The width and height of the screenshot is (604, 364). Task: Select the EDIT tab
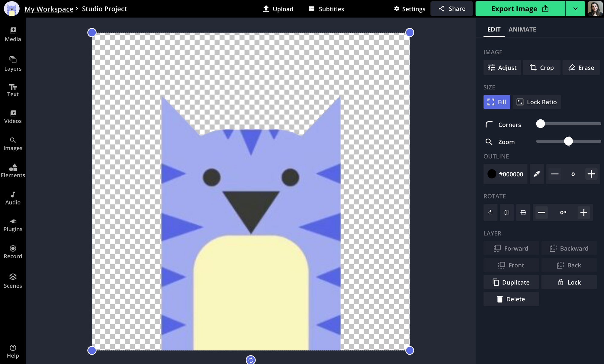point(494,30)
